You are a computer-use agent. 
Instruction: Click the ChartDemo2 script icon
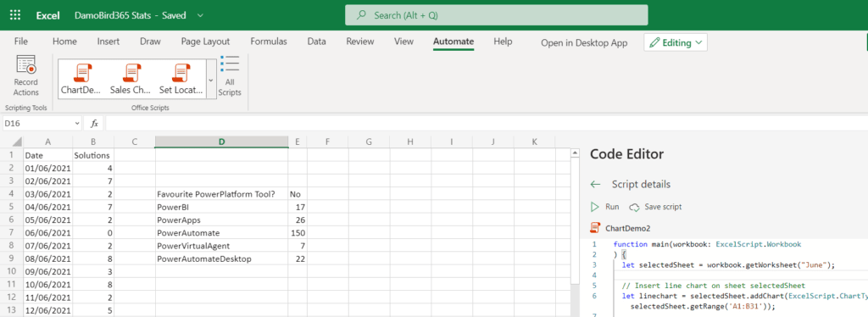point(595,227)
